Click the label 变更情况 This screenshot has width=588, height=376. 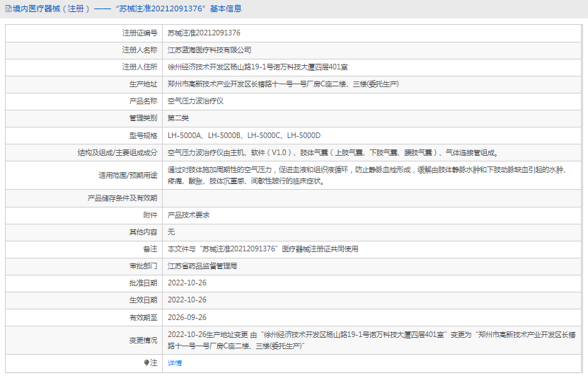143,341
